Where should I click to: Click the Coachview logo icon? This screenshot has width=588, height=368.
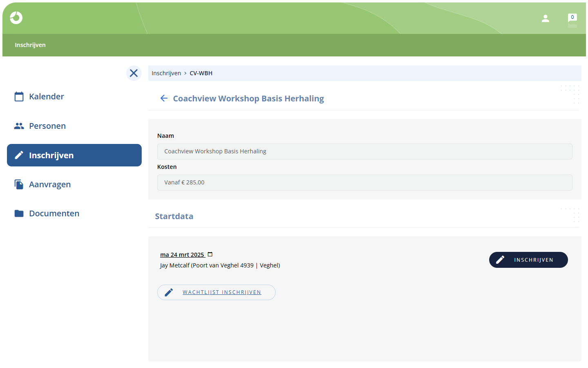click(x=16, y=18)
